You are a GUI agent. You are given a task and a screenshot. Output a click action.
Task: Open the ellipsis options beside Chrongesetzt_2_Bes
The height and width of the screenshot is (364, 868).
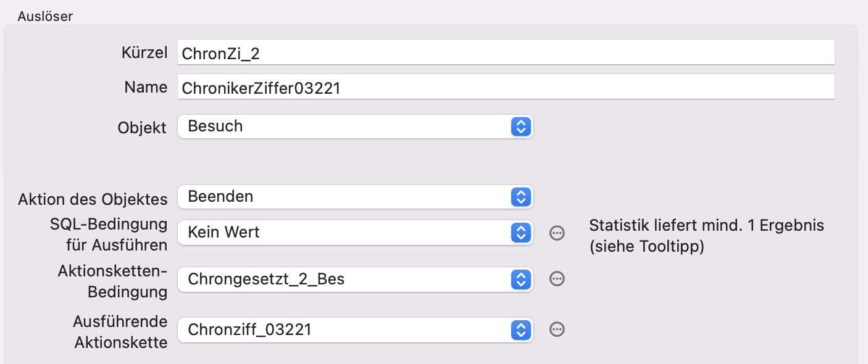(557, 279)
